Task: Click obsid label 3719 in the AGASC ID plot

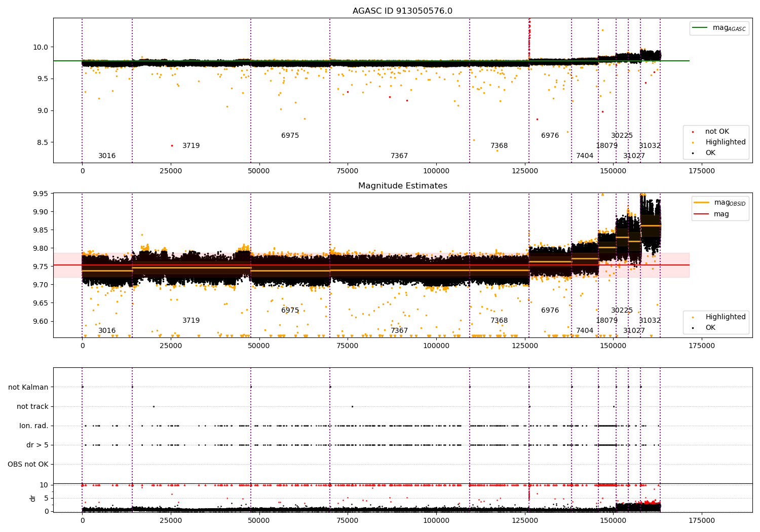Action: [x=191, y=146]
